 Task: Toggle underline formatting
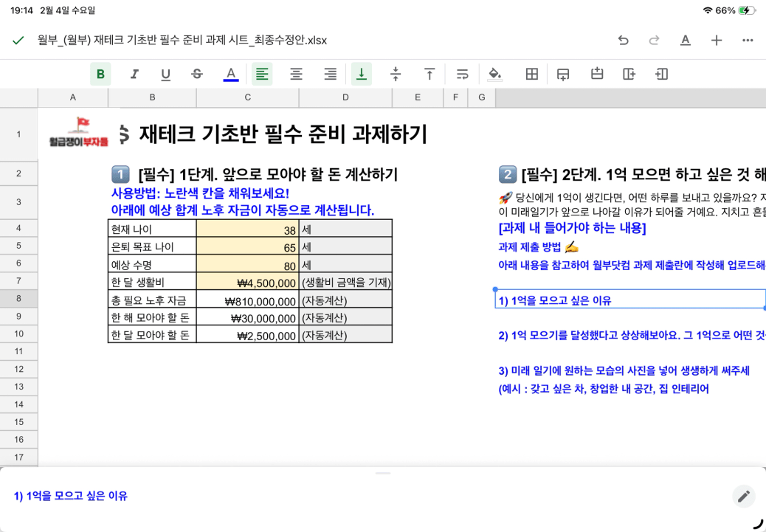tap(165, 74)
